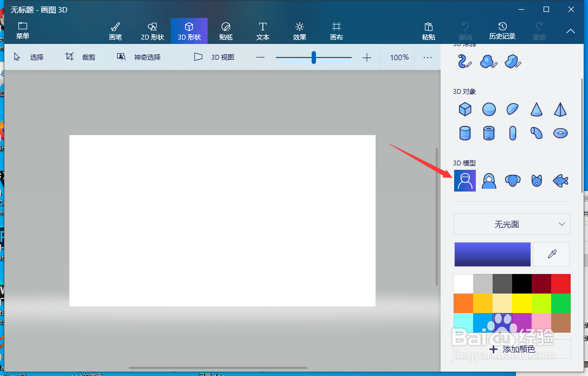Click the 粘贴 paste button
Image resolution: width=588 pixels, height=376 pixels.
[x=428, y=31]
